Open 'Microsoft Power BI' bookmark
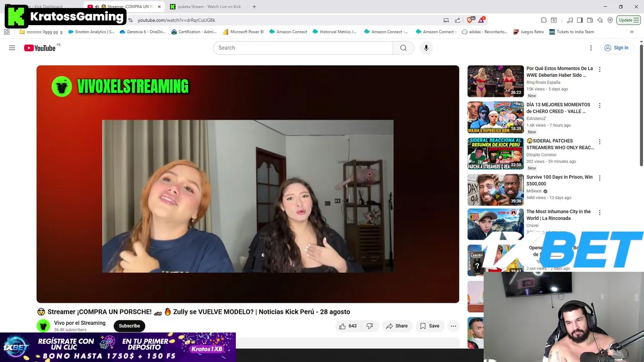This screenshot has height=362, width=644. [243, 32]
